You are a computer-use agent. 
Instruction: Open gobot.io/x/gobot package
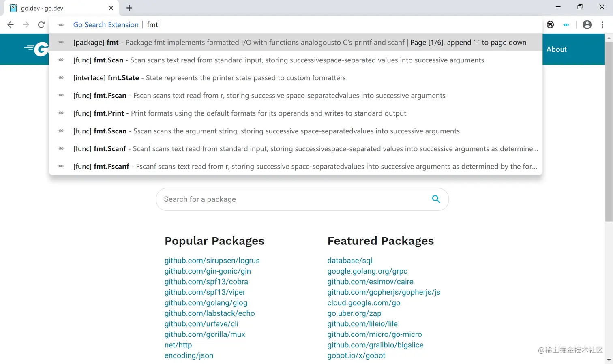point(356,355)
